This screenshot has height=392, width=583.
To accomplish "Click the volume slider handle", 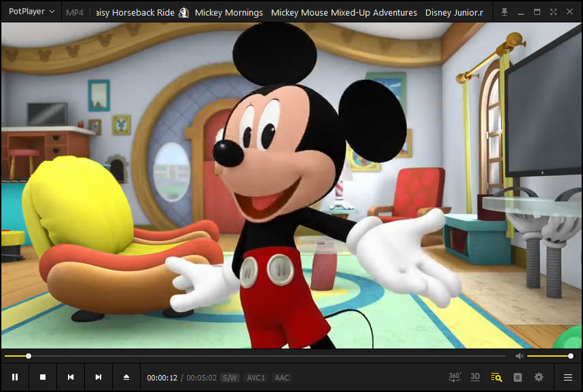I will click(571, 356).
